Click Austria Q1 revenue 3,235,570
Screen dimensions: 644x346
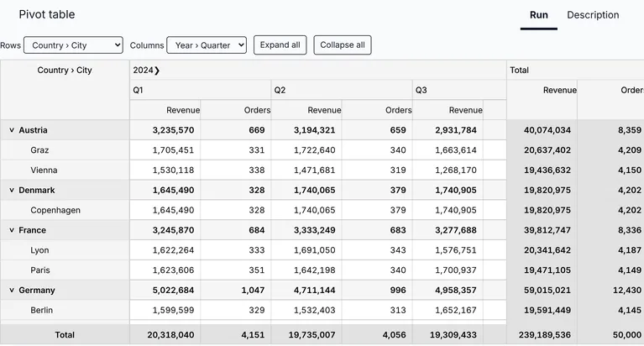pyautogui.click(x=165, y=130)
